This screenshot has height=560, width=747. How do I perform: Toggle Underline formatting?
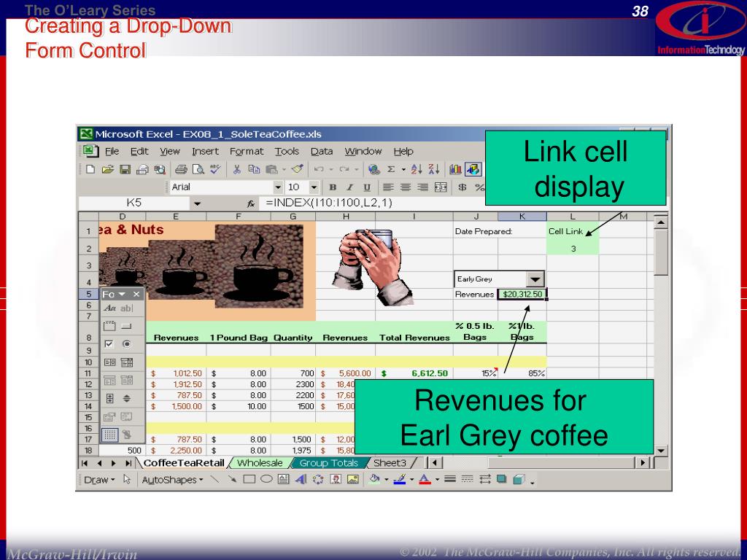point(366,187)
